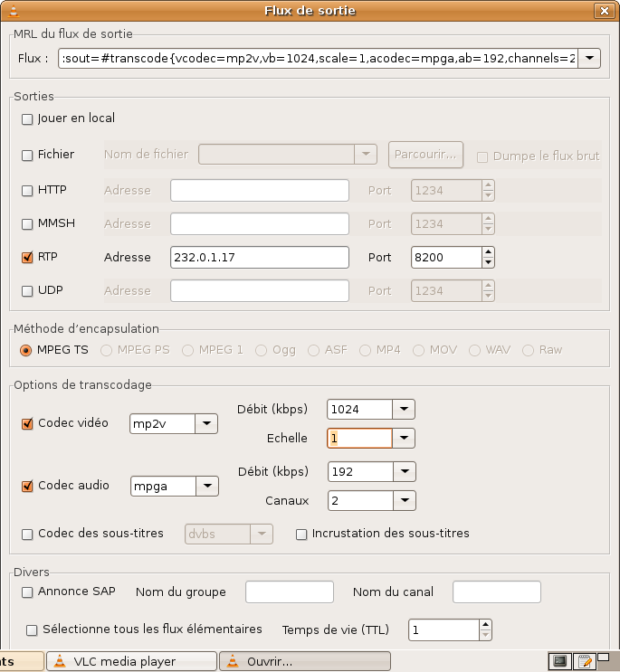This screenshot has height=672, width=620.
Task: Enable the Jouer en local checkbox
Action: [x=27, y=118]
